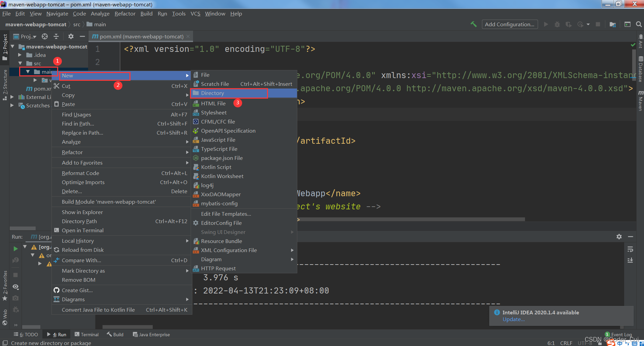Open the Java Enterprise tool tab
Viewport: 644px width, 346px height.
(x=151, y=334)
